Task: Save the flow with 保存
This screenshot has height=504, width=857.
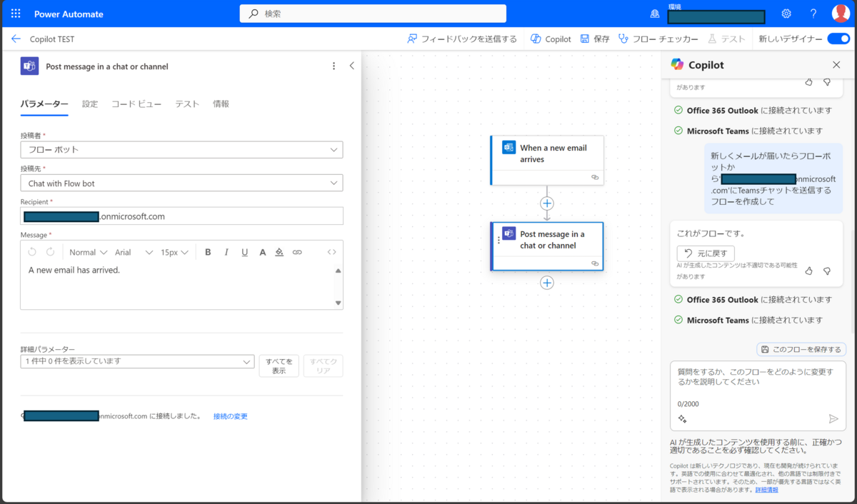Action: click(595, 39)
